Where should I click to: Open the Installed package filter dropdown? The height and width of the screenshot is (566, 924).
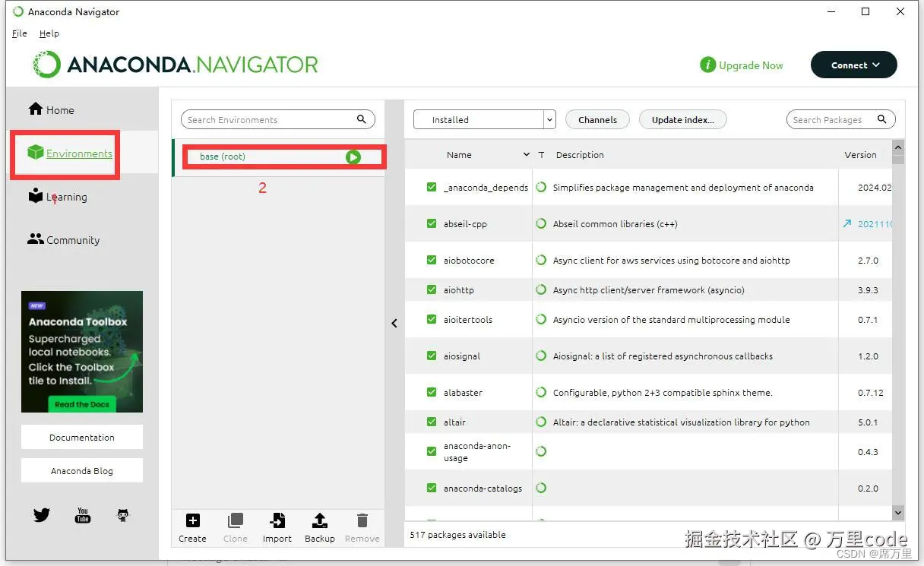tap(485, 119)
